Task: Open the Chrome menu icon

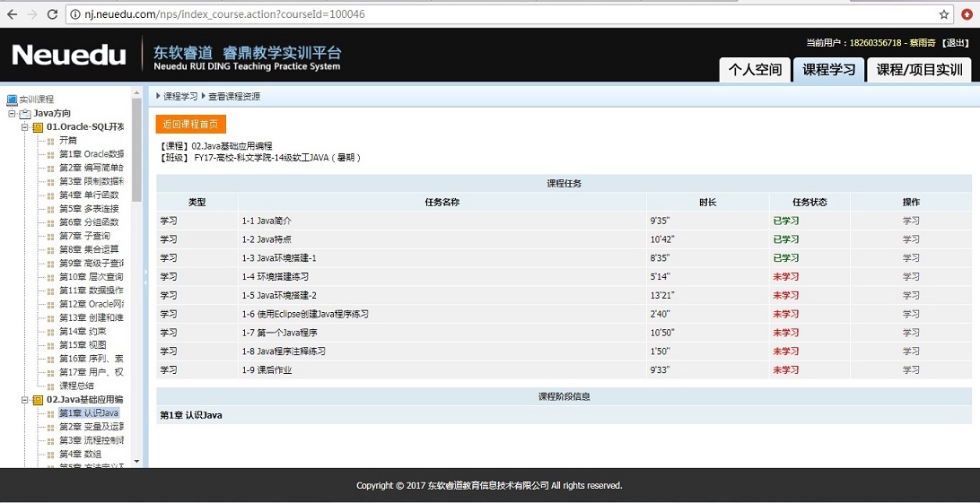Action: pos(967,14)
